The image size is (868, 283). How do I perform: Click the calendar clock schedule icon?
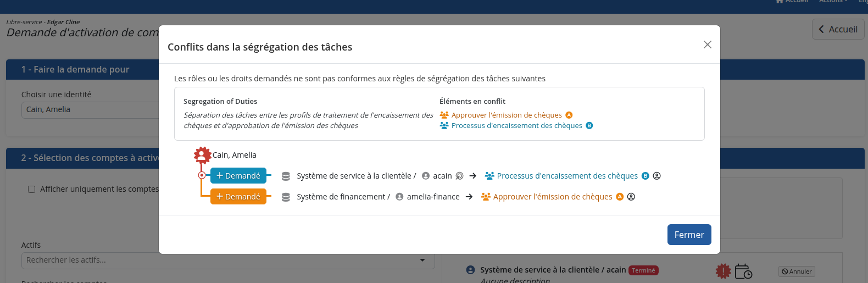[x=743, y=271]
